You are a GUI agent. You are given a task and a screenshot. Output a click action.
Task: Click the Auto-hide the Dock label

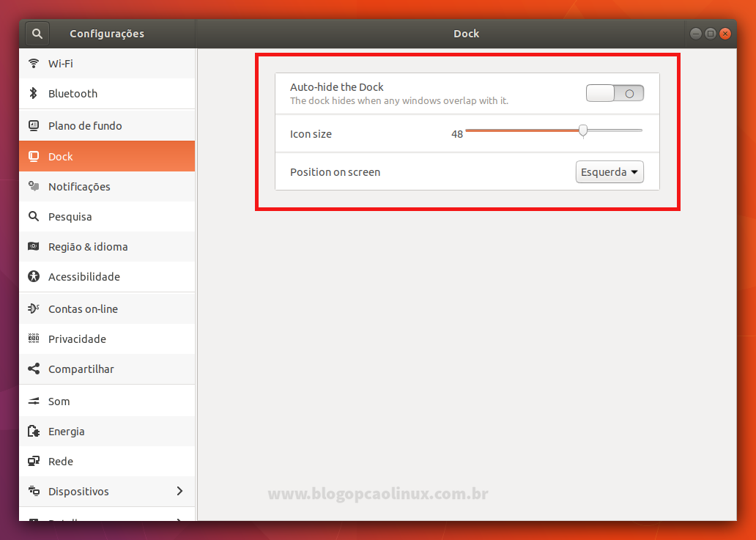click(336, 87)
